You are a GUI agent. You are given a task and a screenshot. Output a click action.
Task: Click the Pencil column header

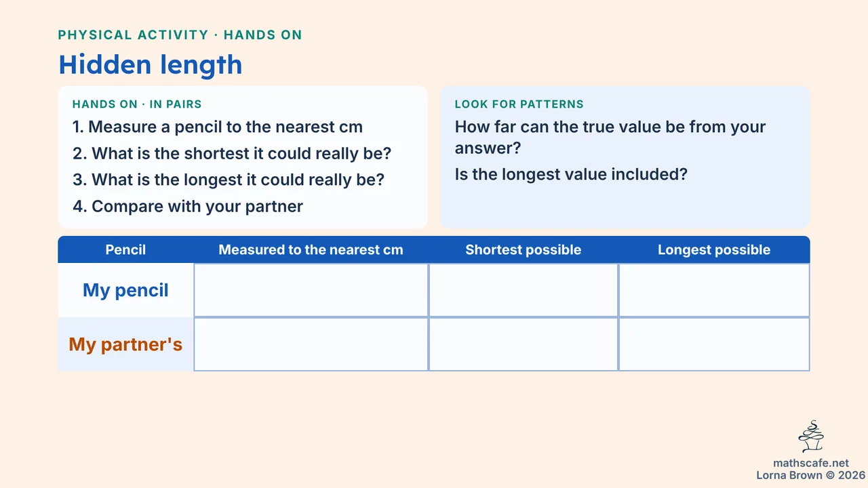(125, 249)
